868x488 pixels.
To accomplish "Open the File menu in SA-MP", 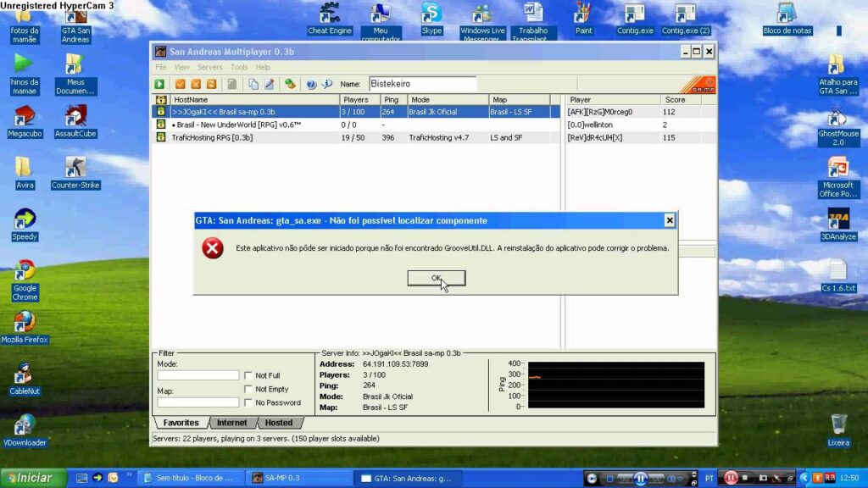I will 160,67.
